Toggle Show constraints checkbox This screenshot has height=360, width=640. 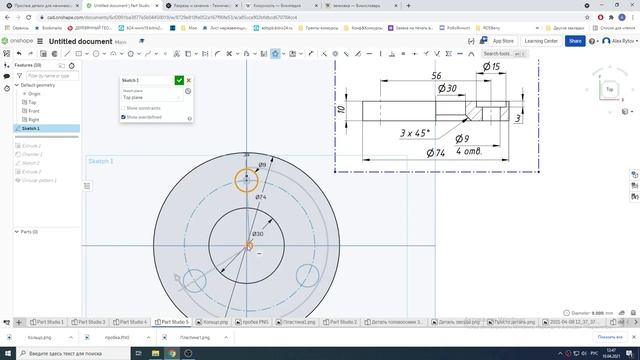(123, 108)
